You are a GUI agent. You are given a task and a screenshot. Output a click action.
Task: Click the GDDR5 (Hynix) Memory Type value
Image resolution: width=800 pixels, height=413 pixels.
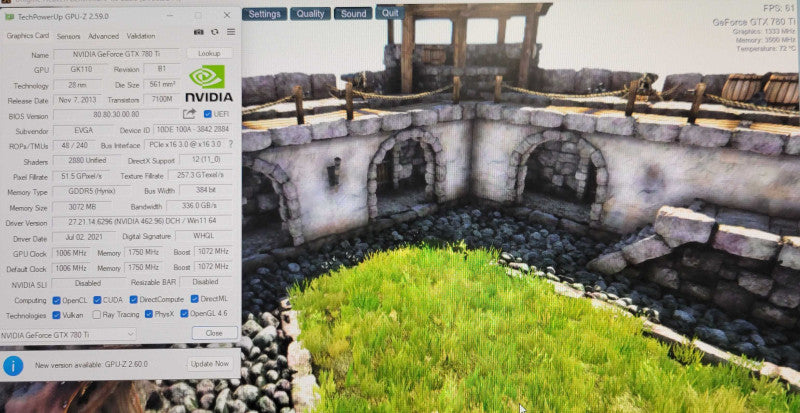92,191
